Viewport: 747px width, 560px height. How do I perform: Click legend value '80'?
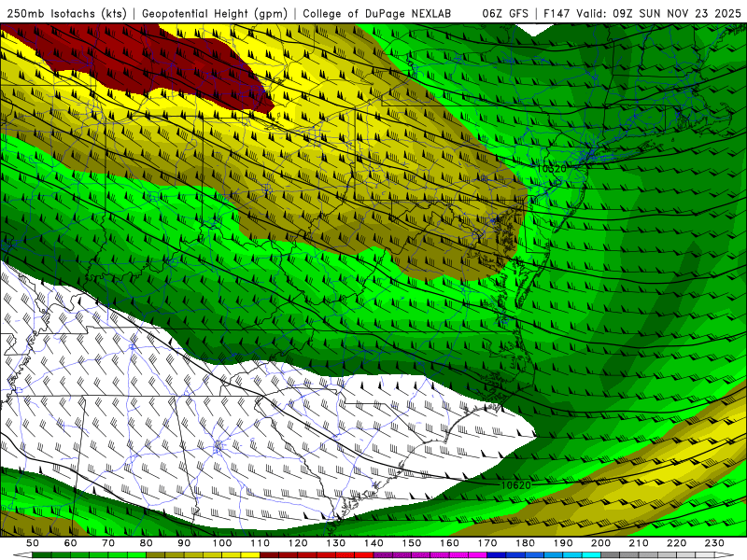tap(147, 543)
